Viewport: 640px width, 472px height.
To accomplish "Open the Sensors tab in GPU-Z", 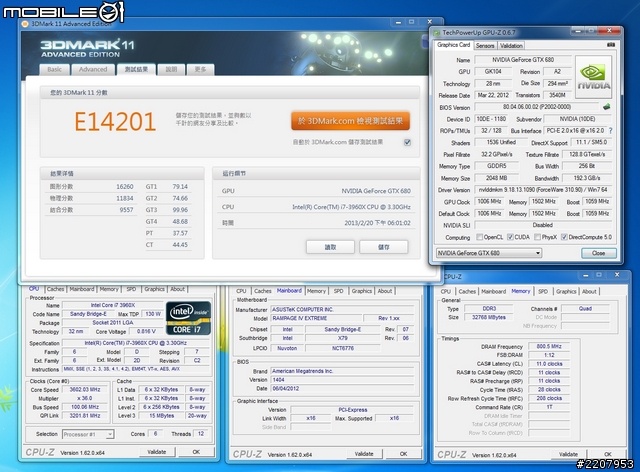I will point(485,46).
